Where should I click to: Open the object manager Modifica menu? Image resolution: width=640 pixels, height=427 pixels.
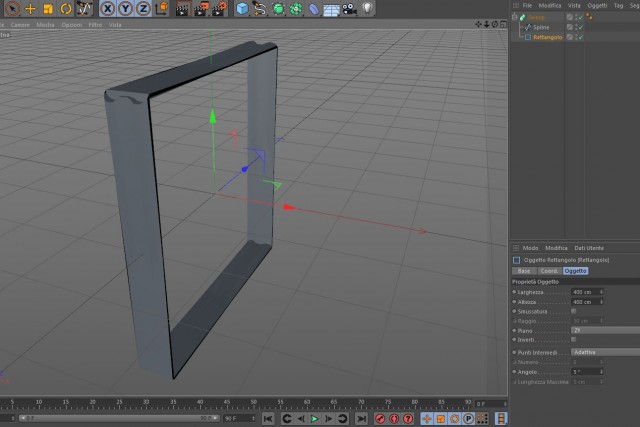(x=550, y=6)
